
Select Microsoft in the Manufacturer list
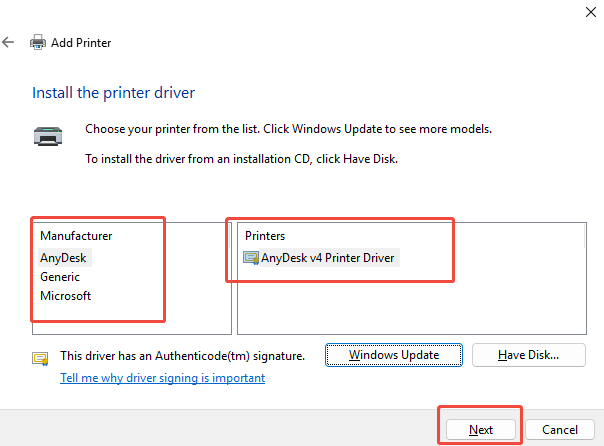[x=66, y=296]
